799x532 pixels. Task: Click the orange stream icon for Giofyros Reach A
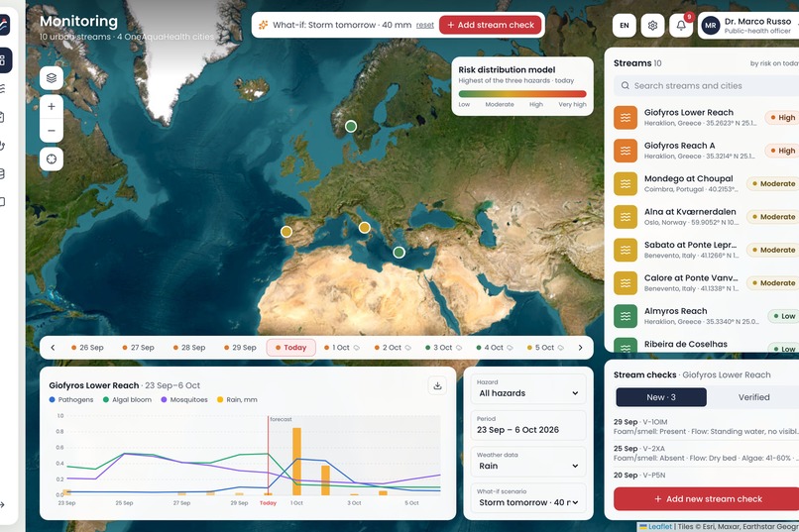tap(626, 151)
